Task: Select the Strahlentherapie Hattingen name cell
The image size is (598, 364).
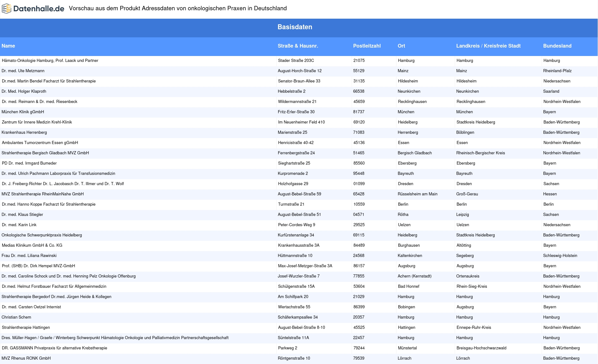Action: pos(26,328)
